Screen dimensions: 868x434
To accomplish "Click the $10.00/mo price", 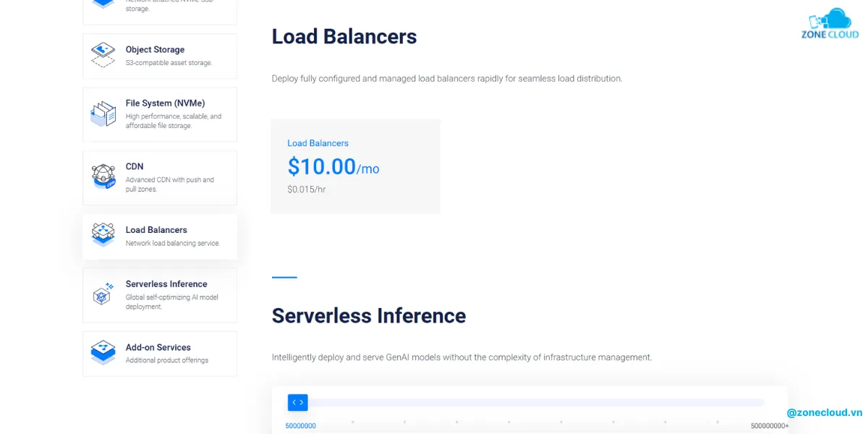I will pyautogui.click(x=333, y=167).
